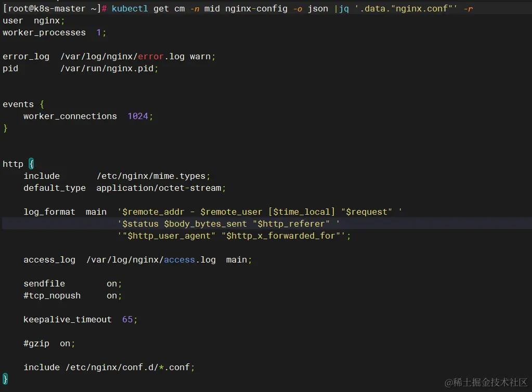
Task: Click the default_type directive
Action: click(55, 188)
